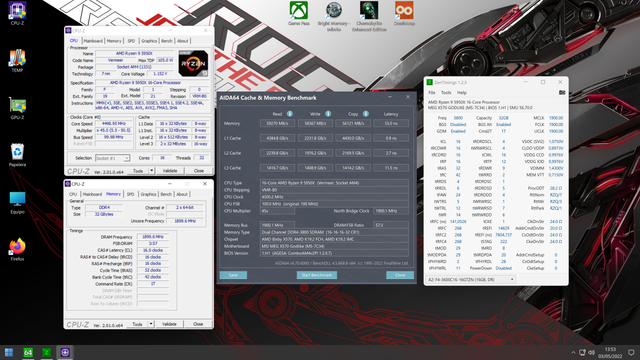Open the clock and date panel
Image resolution: width=640 pixels, height=360 pixels.
coord(610,353)
